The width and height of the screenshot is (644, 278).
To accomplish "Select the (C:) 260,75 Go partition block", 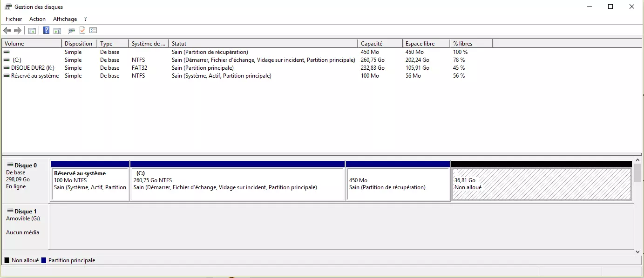I will (238, 180).
